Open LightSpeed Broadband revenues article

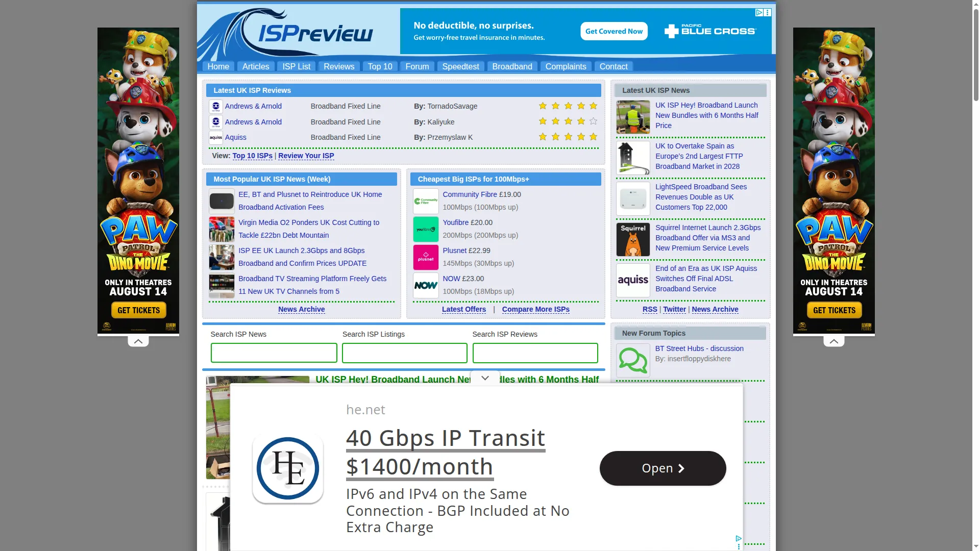click(701, 197)
